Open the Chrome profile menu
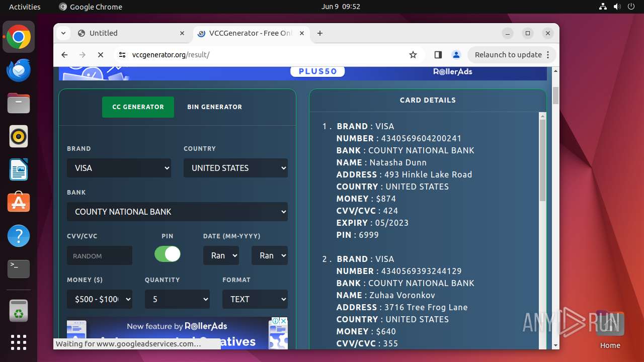 click(x=456, y=55)
